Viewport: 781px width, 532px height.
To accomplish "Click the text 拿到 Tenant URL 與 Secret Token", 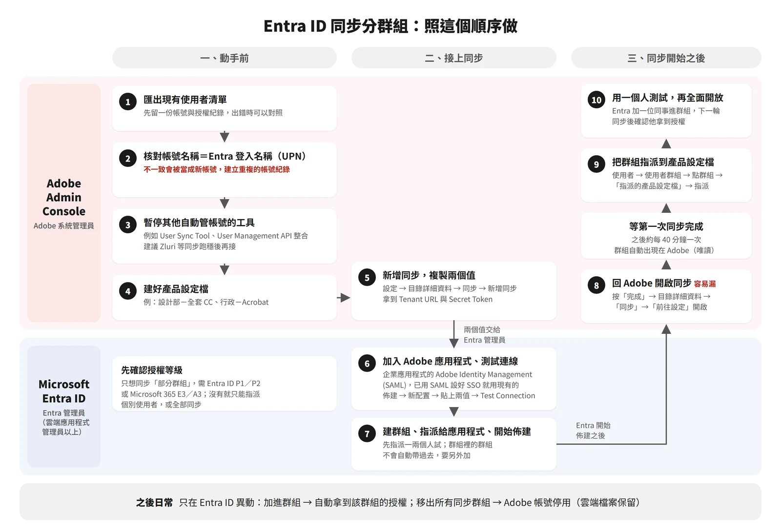I will tap(437, 299).
